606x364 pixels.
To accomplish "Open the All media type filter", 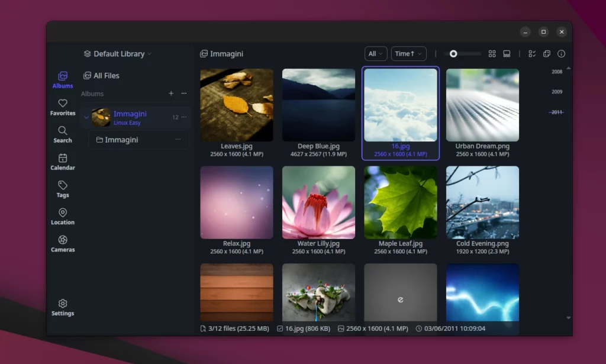I will [375, 53].
